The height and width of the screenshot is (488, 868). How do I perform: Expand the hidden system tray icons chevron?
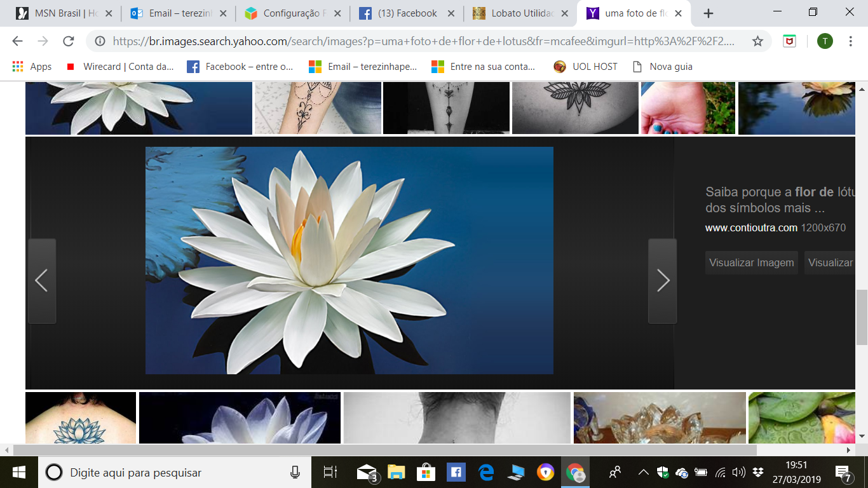pyautogui.click(x=643, y=472)
